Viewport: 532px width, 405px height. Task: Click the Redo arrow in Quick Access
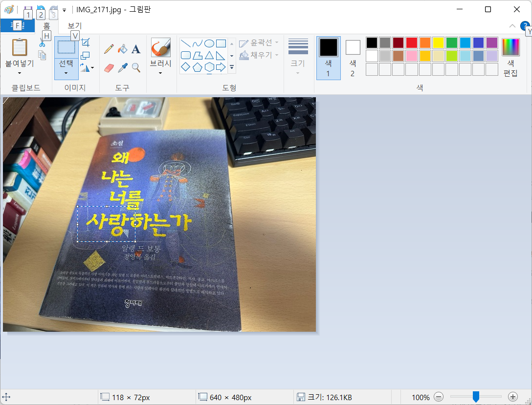pyautogui.click(x=53, y=9)
